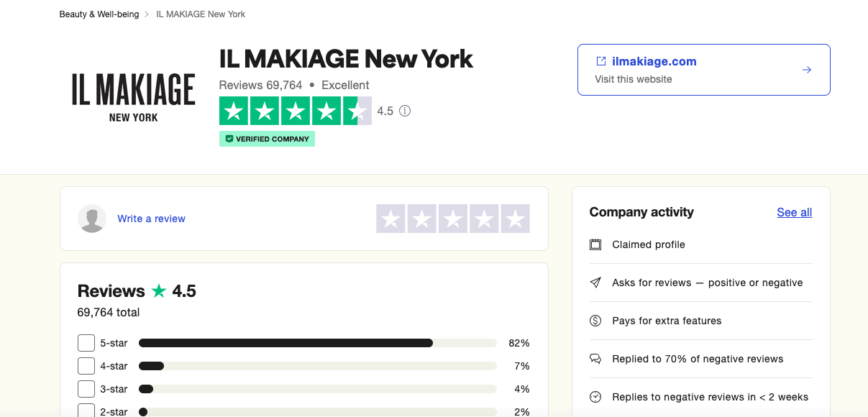Viewport: 868px width, 417px height.
Task: Open See all company activity
Action: pyautogui.click(x=794, y=212)
